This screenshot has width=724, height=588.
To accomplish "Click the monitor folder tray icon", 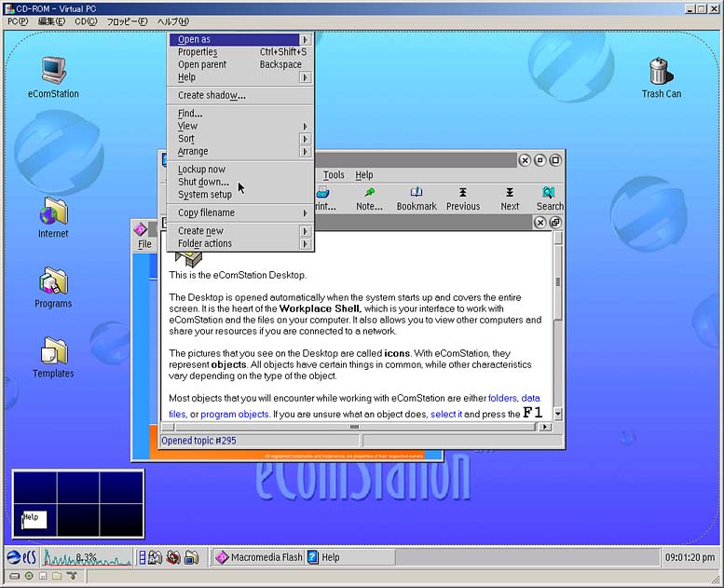I will (191, 558).
